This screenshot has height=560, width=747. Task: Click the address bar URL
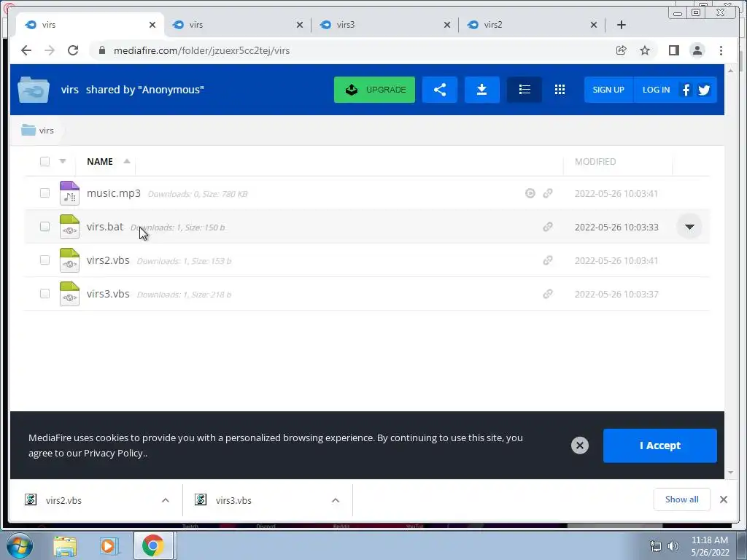pyautogui.click(x=201, y=50)
